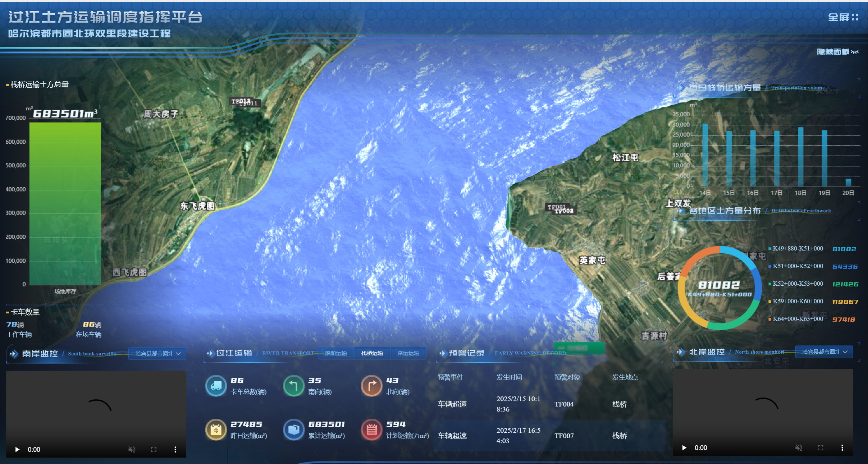This screenshot has width=868, height=464.
Task: Click warning row for TF004
Action: tap(549, 404)
